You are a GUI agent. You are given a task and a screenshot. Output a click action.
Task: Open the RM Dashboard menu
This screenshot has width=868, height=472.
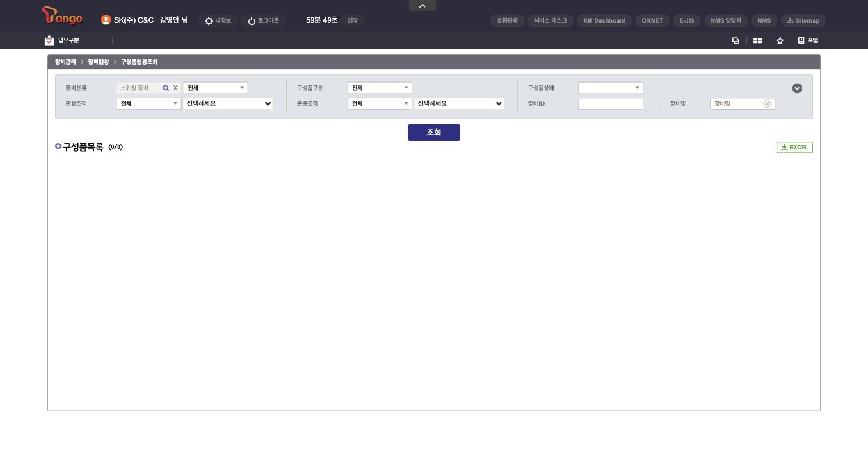coord(604,20)
